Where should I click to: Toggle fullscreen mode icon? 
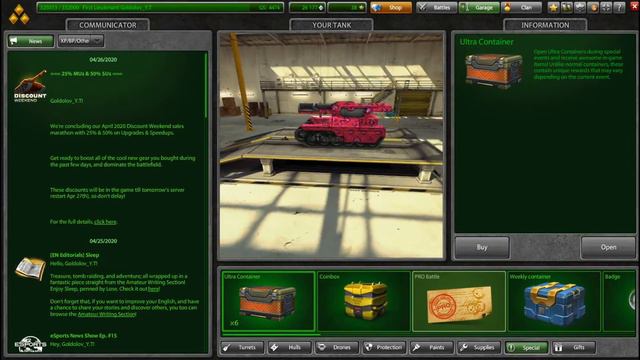coord(606,7)
